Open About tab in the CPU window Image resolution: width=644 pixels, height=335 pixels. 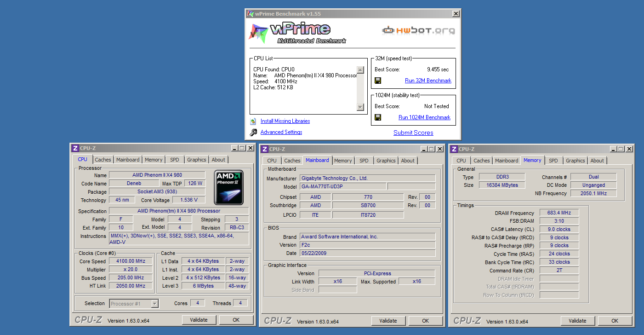(219, 160)
